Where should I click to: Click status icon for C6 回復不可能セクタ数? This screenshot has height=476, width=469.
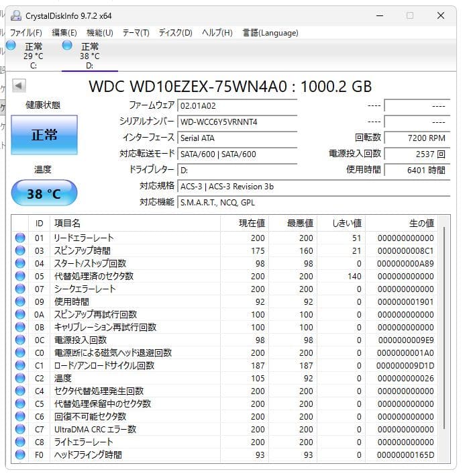[x=20, y=416]
